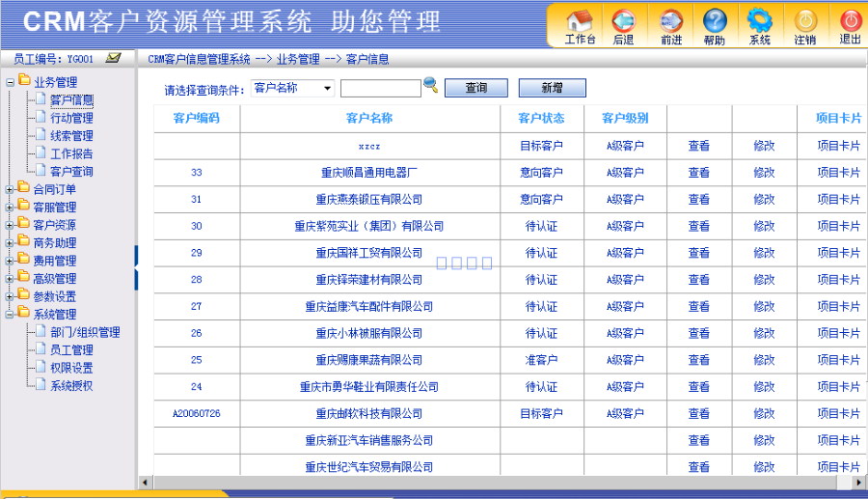The height and width of the screenshot is (499, 868).
Task: Click 项目卡片 for 重庆国祥工贸有限公司
Action: (839, 253)
